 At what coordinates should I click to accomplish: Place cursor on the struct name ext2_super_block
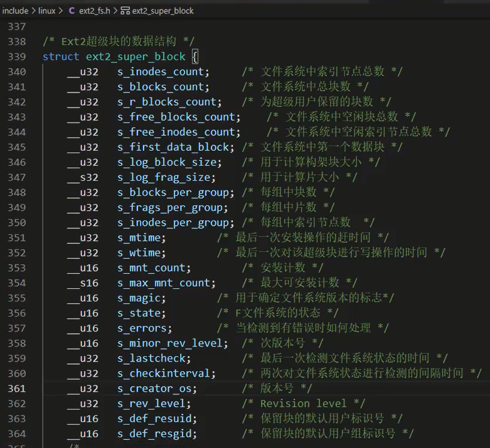(136, 56)
